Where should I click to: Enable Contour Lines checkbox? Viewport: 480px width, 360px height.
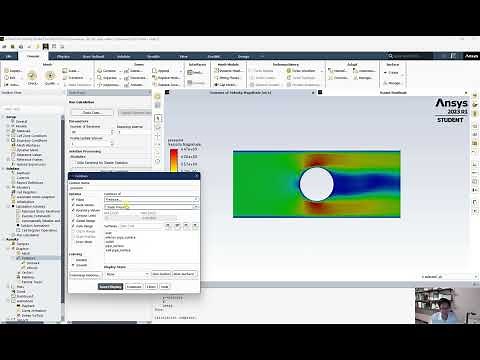click(73, 215)
